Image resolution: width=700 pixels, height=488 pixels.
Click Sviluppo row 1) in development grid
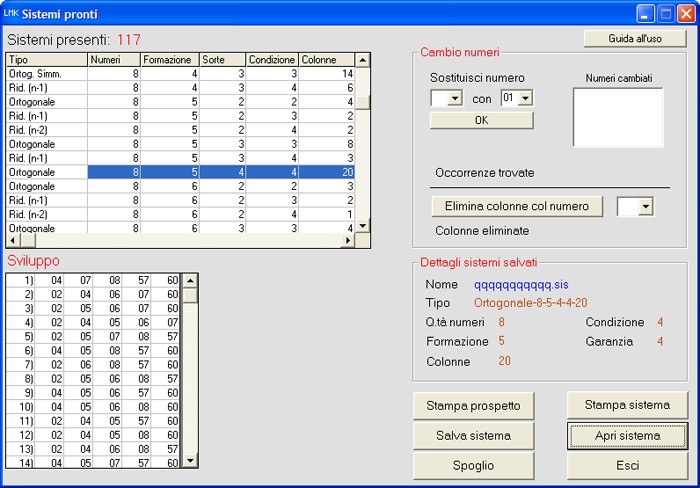(x=93, y=280)
